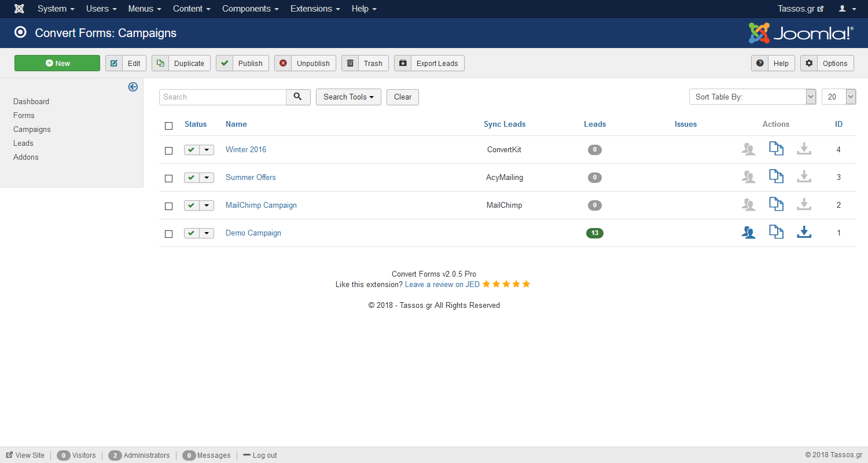Collapse sidebar with the blue arrow icon
This screenshot has height=463, width=868.
pos(133,87)
